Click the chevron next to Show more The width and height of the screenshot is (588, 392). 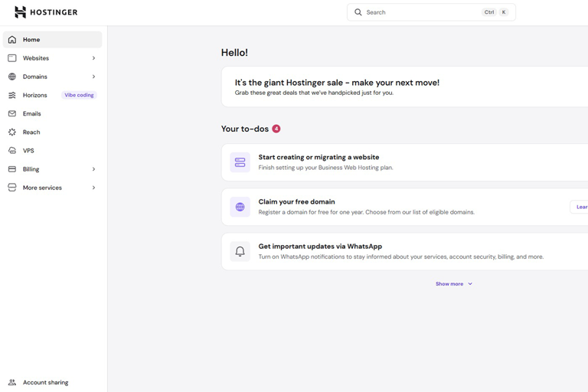click(x=470, y=284)
